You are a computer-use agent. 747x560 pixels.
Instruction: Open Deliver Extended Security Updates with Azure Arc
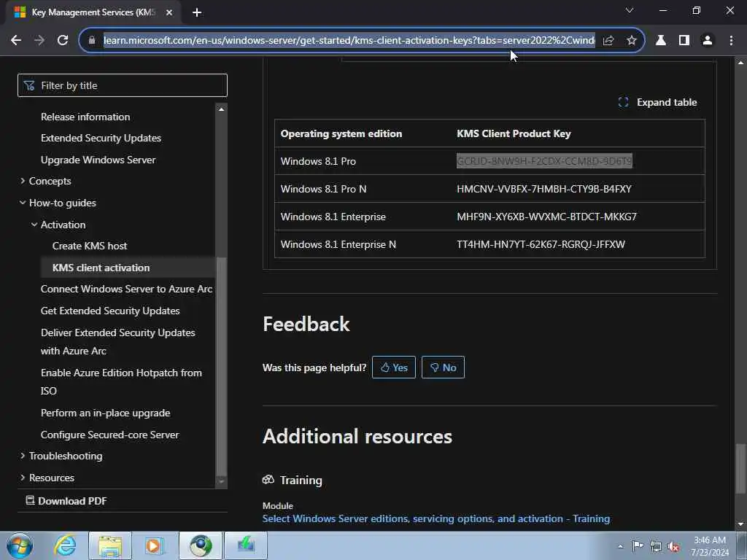coord(117,341)
